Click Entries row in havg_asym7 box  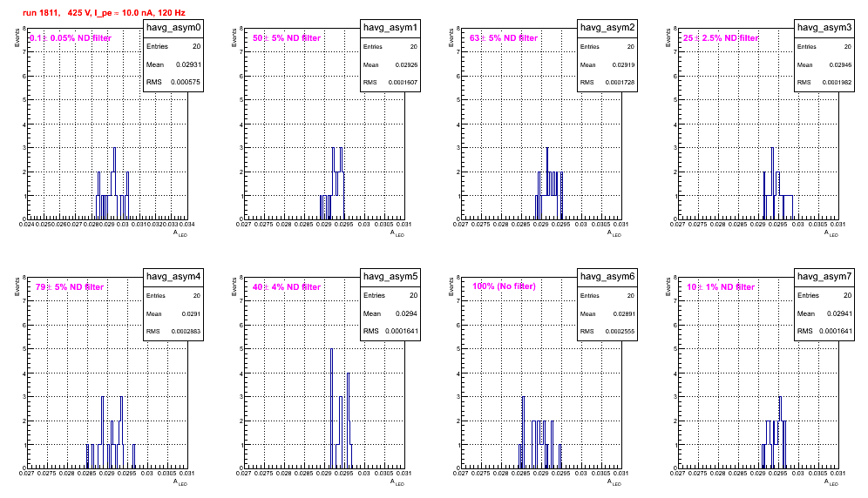coord(824,296)
